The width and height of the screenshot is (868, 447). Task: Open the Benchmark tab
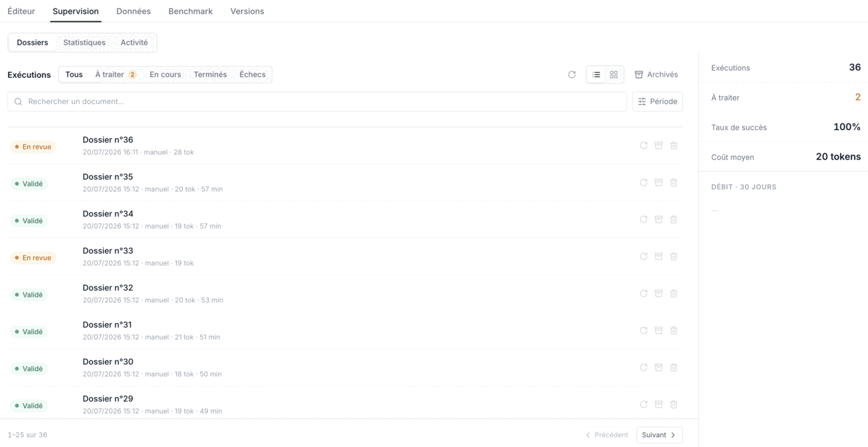point(190,11)
